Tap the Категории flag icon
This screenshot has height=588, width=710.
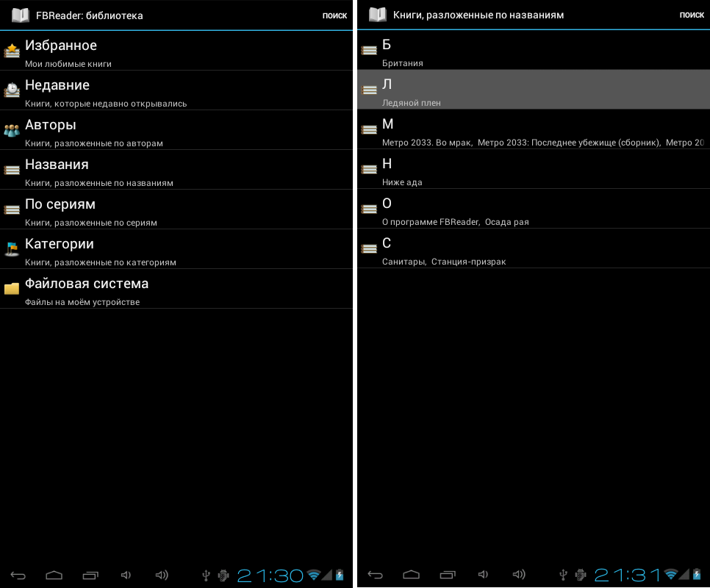(12, 248)
